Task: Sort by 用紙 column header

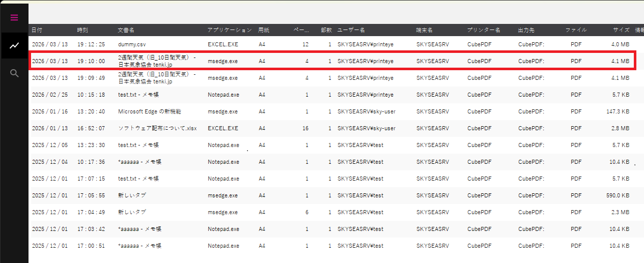Action: point(264,31)
